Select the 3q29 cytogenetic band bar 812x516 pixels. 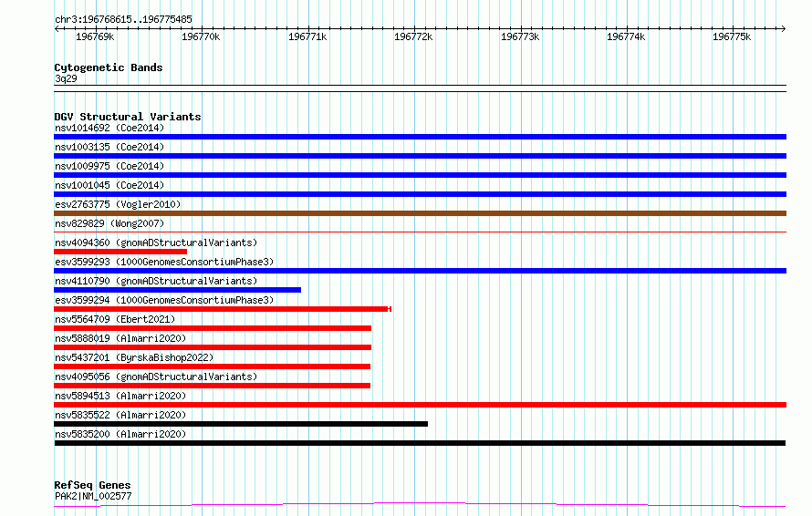pos(420,88)
